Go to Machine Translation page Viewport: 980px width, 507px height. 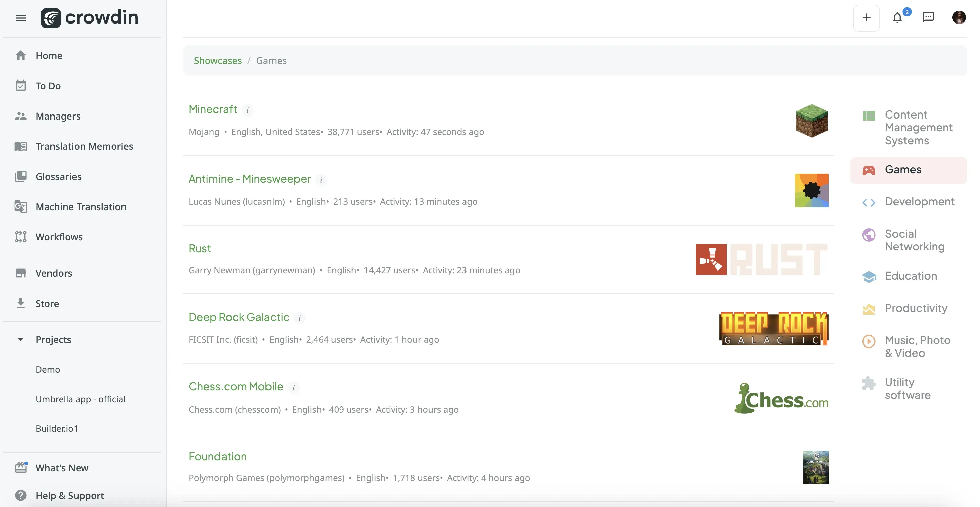click(x=81, y=207)
